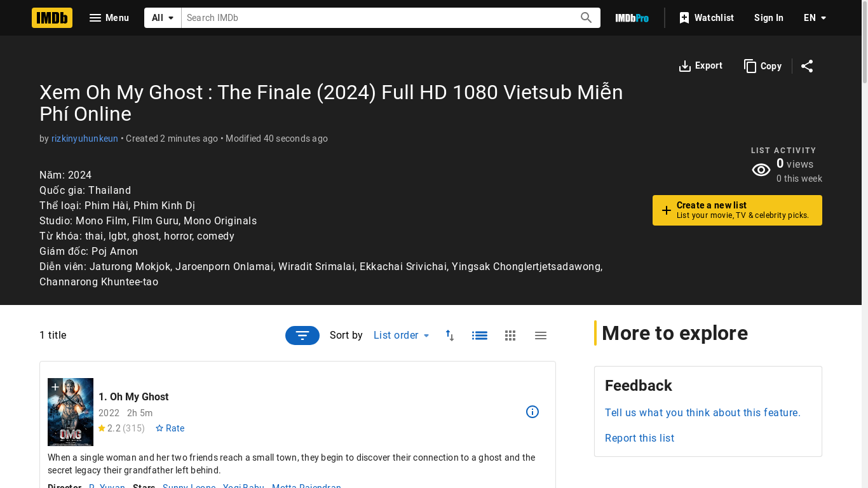Screen dimensions: 868x488
Task: Open the Watchlist
Action: [706, 18]
